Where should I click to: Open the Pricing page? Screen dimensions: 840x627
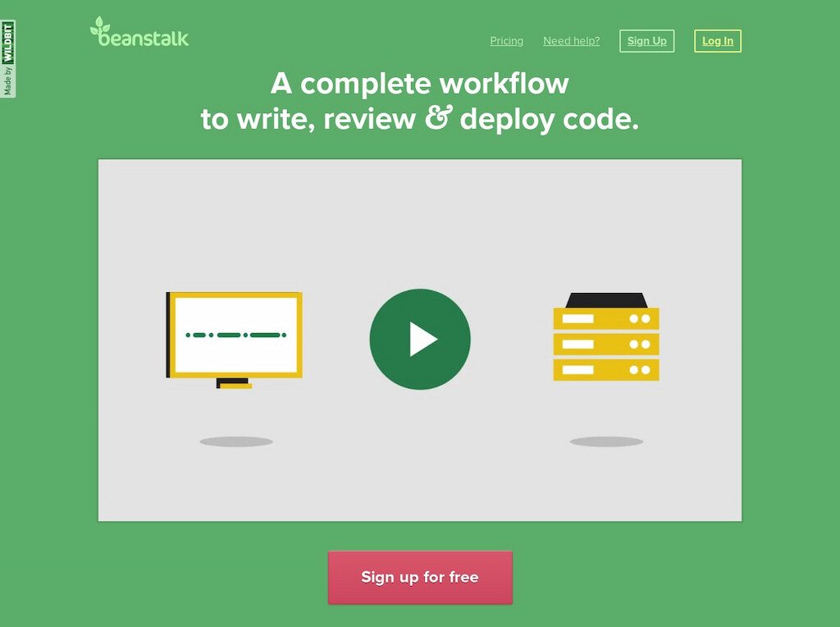[x=506, y=40]
